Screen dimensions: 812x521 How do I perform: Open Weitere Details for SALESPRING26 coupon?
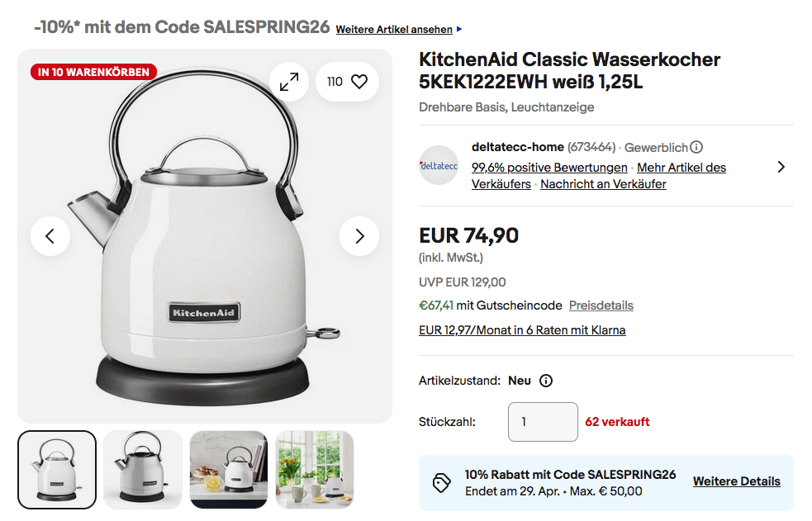pyautogui.click(x=736, y=481)
